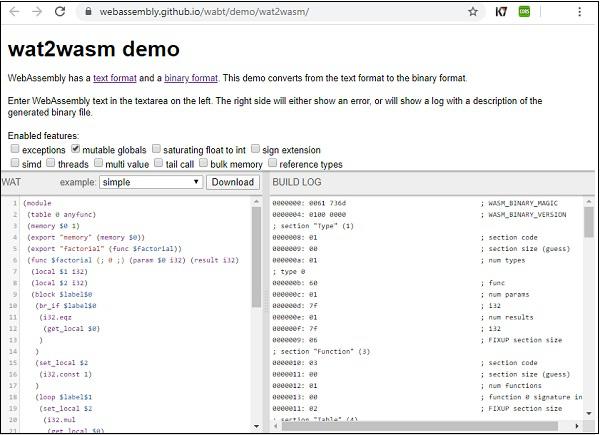Open the binary format link
This screenshot has width=600, height=435.
pos(191,78)
